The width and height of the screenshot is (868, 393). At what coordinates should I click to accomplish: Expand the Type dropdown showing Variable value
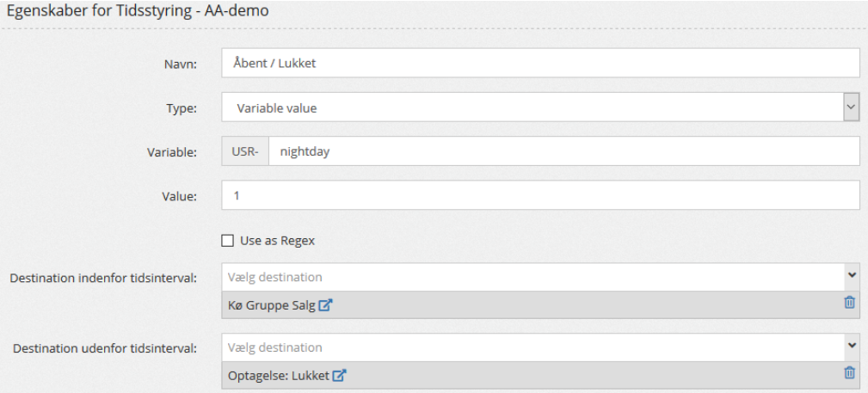tap(850, 107)
